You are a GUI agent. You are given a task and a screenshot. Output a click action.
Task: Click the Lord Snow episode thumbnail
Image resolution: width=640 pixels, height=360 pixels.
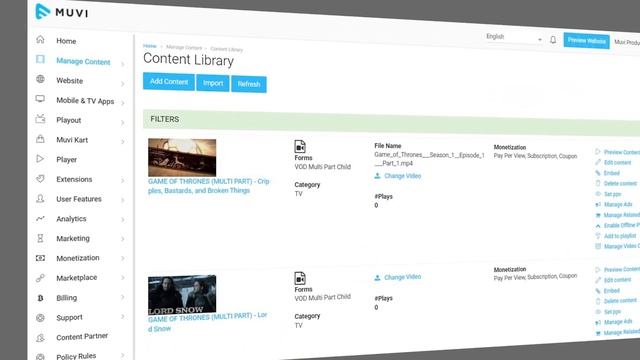(182, 295)
